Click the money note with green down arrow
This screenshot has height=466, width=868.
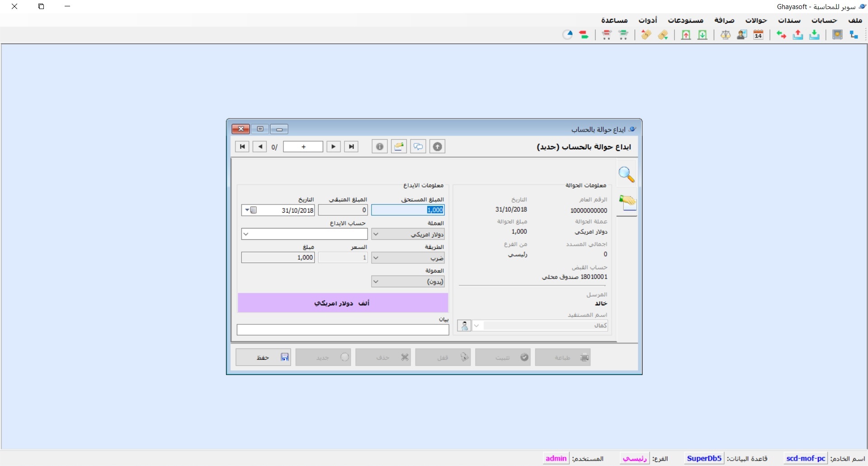663,35
